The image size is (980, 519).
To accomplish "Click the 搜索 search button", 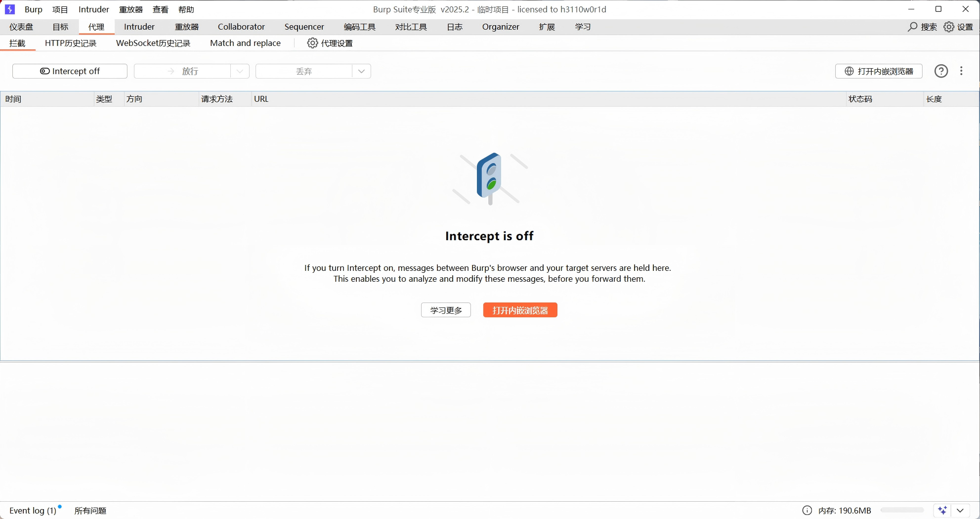I will [922, 27].
